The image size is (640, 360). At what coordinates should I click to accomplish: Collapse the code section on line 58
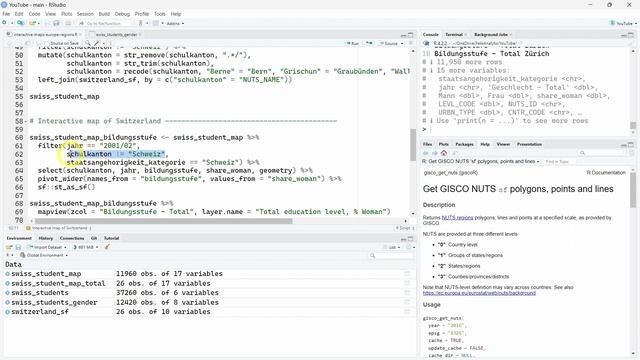click(x=26, y=122)
